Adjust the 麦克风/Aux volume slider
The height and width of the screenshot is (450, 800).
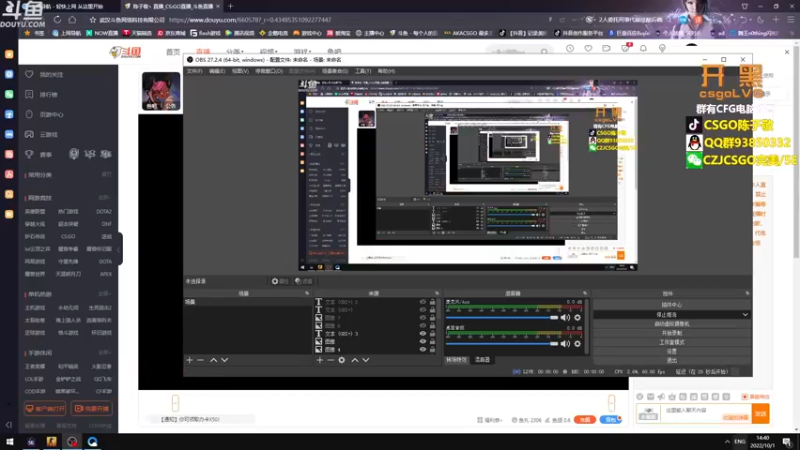pos(503,317)
